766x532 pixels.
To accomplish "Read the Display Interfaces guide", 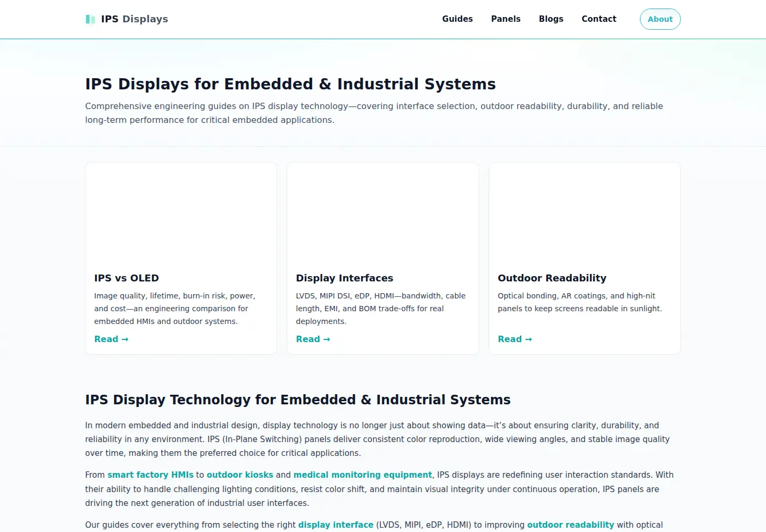I will tap(313, 339).
